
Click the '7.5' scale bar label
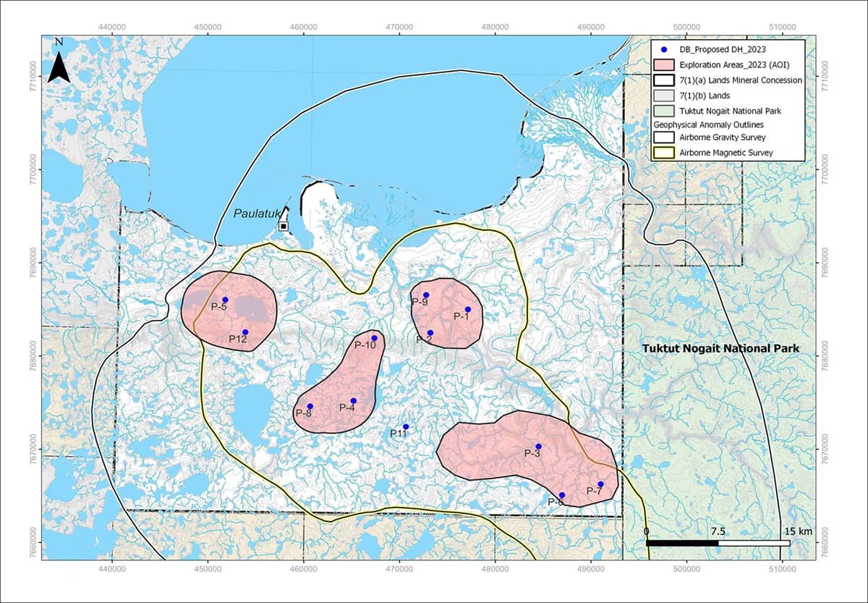pos(718,531)
